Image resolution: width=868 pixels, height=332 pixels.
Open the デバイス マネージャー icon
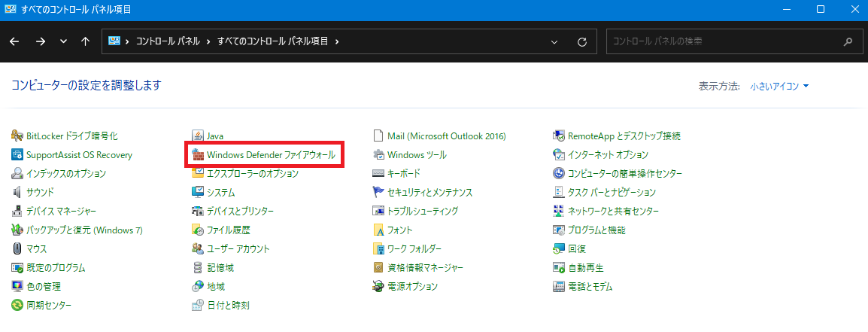coord(17,212)
